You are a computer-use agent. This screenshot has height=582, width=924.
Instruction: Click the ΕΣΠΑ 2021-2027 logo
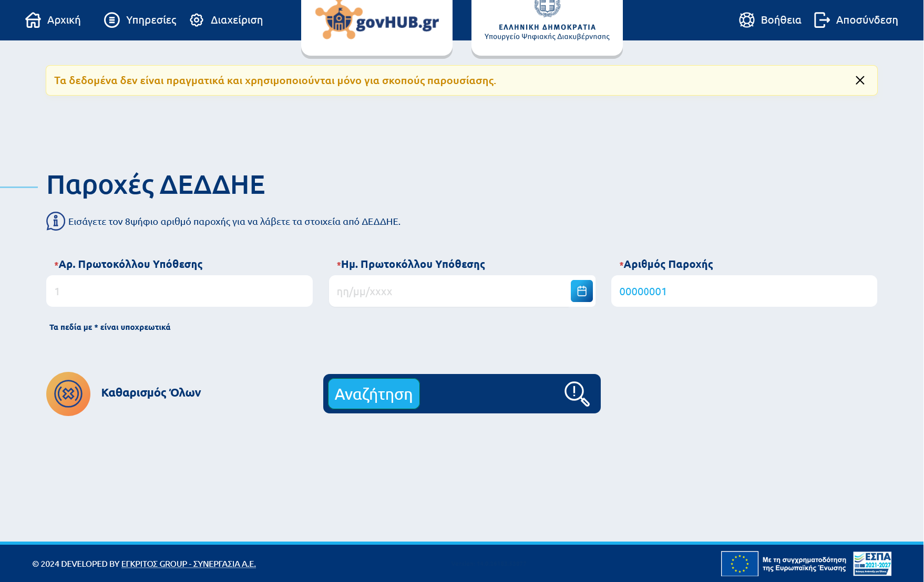pyautogui.click(x=872, y=564)
